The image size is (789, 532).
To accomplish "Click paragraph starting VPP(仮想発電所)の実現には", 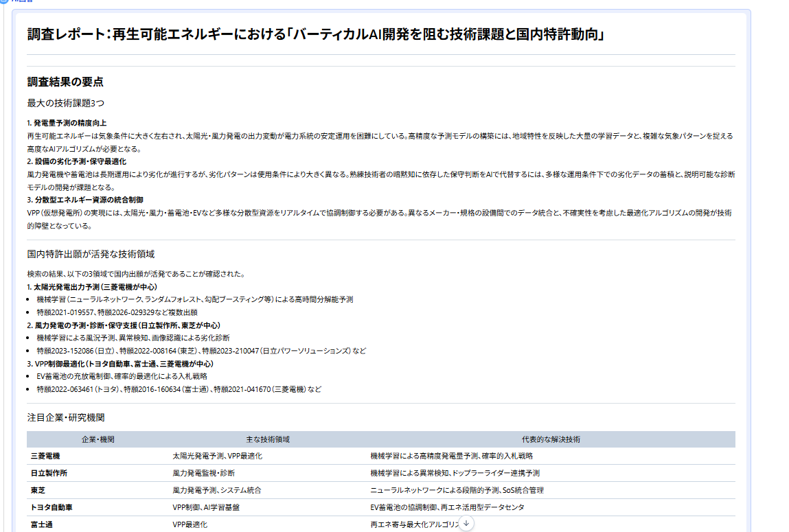I will click(380, 219).
